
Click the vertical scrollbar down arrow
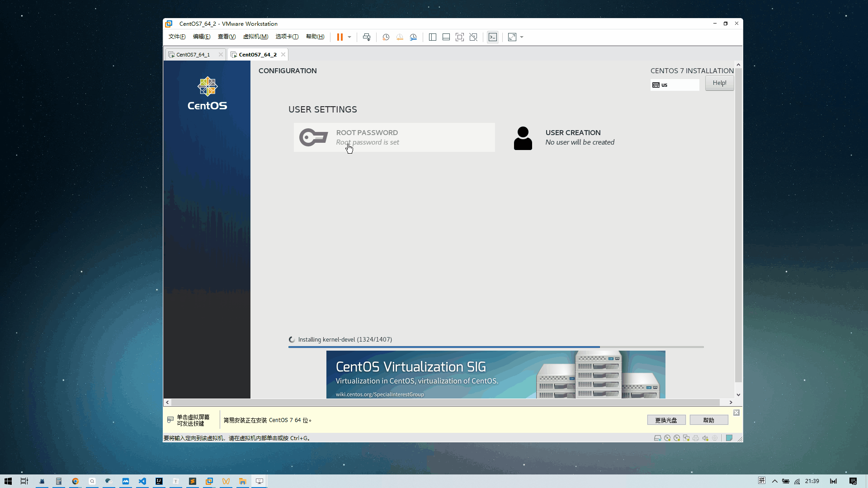coord(738,395)
